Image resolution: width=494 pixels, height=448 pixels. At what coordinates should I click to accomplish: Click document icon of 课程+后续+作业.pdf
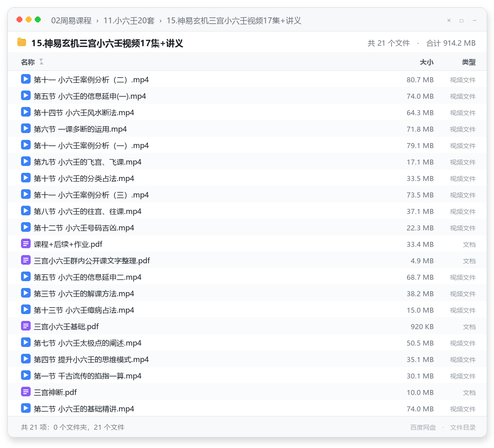coord(26,244)
